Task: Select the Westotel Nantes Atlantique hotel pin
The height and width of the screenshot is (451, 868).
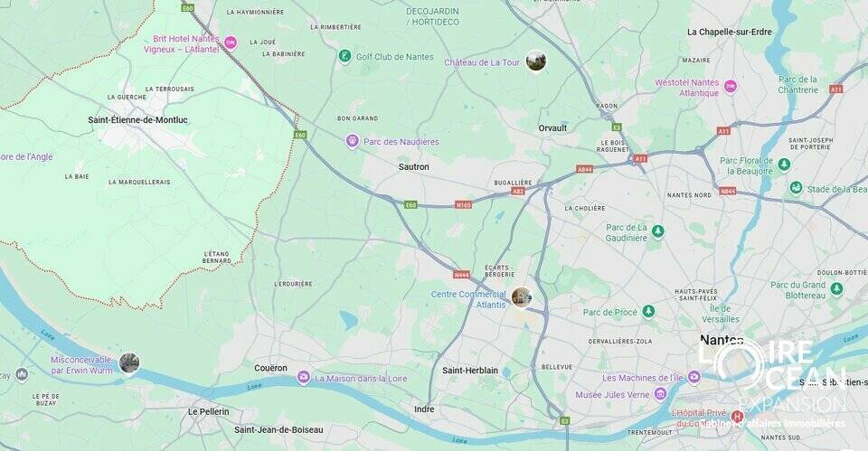Action: coord(731,87)
